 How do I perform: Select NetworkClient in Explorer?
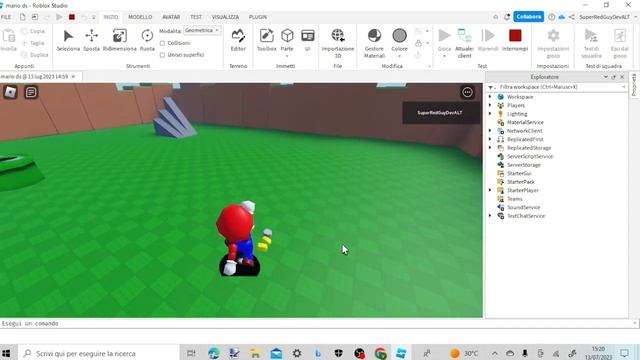(x=524, y=131)
